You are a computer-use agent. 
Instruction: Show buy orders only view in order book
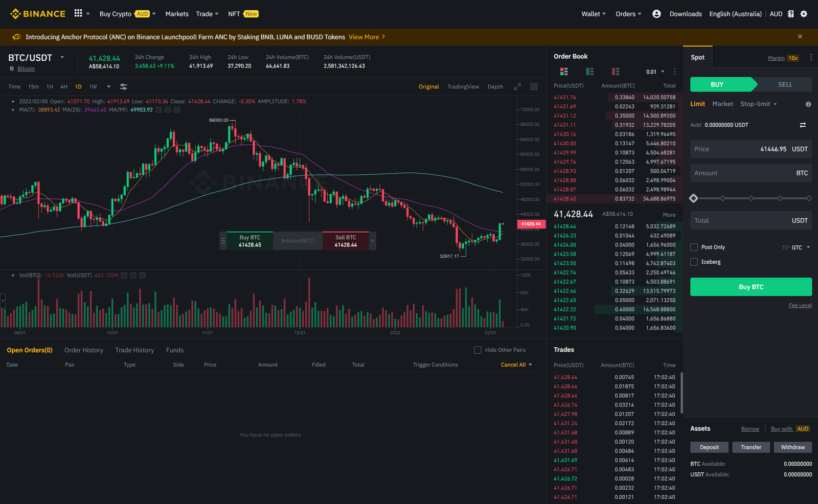589,72
